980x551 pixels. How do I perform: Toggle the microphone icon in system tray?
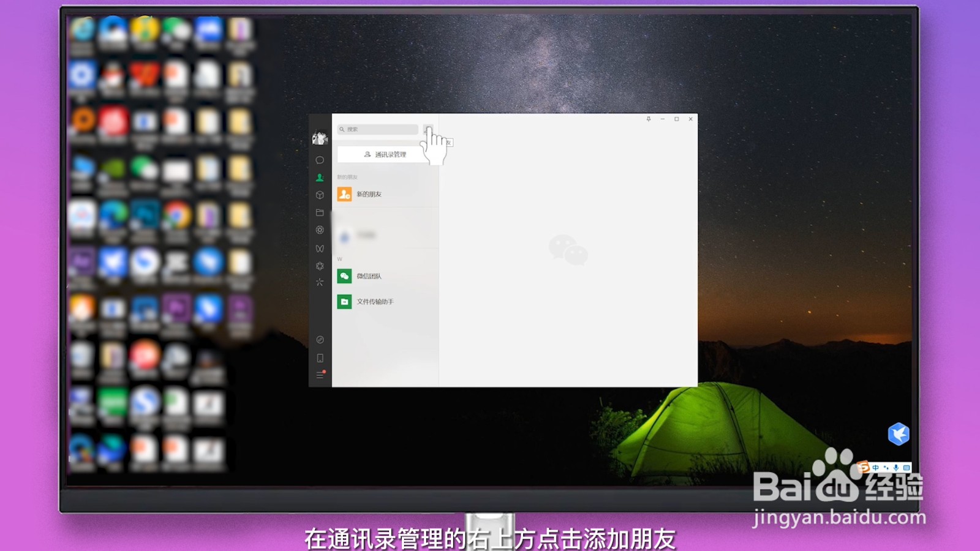896,467
